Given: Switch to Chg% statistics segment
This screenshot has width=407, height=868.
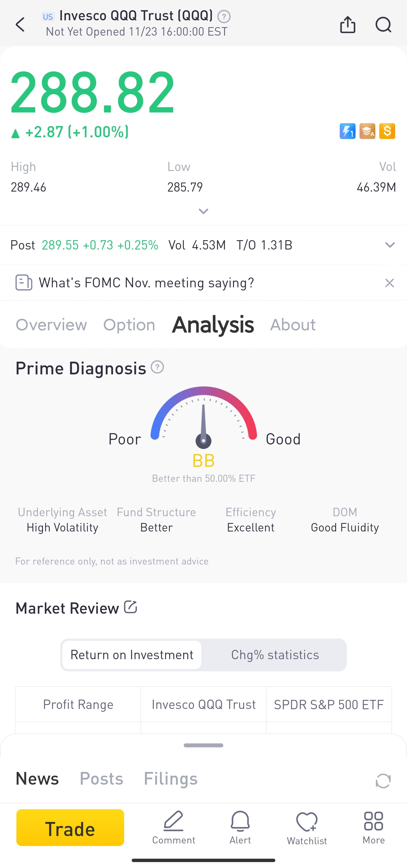Looking at the screenshot, I should point(275,655).
